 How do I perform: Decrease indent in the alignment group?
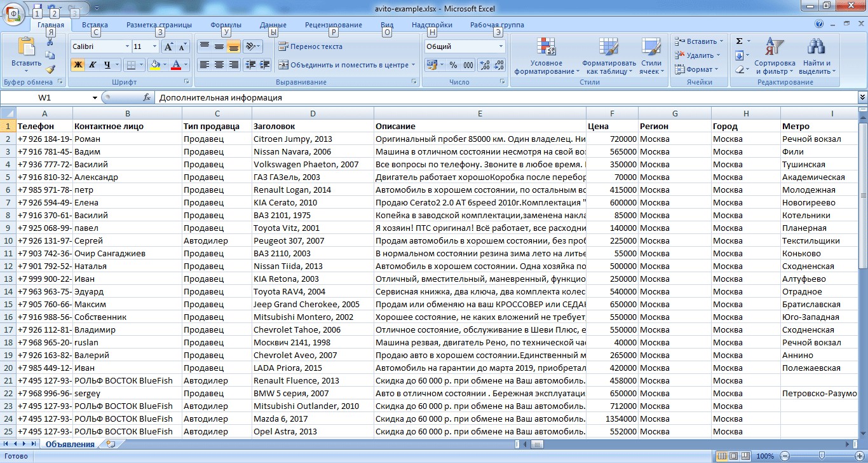250,65
